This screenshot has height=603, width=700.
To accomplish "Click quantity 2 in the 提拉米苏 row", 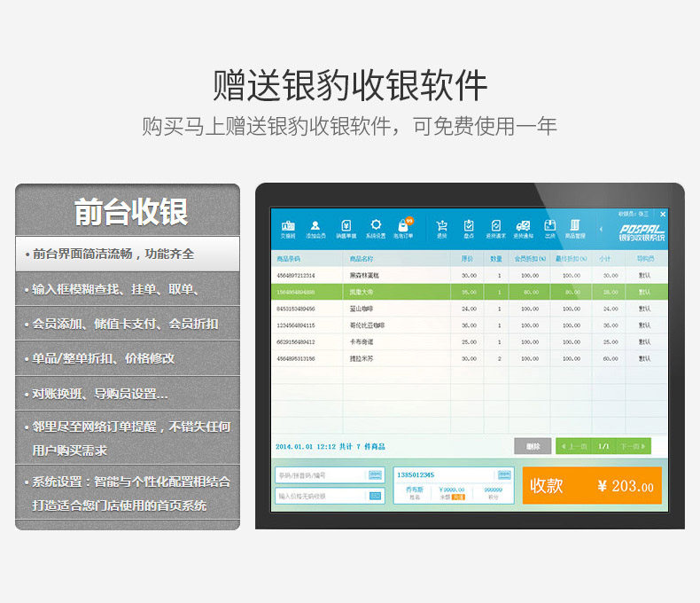I will (499, 358).
